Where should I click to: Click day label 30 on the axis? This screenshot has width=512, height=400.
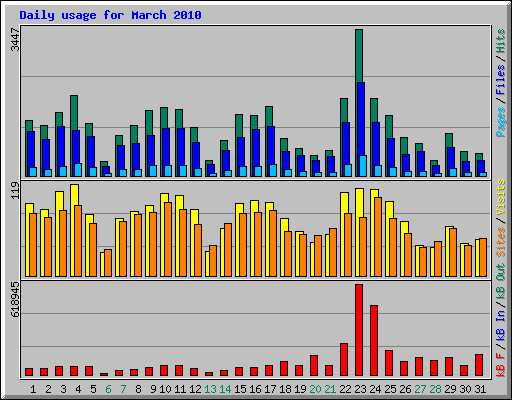465,389
